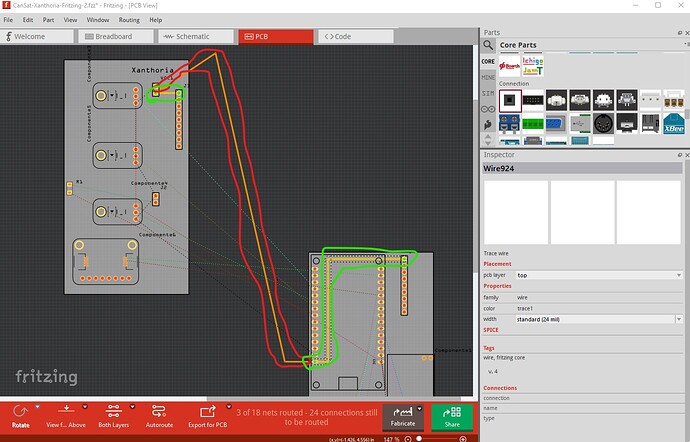The height and width of the screenshot is (442, 690).
Task: Click the Fabricate button
Action: 403,417
